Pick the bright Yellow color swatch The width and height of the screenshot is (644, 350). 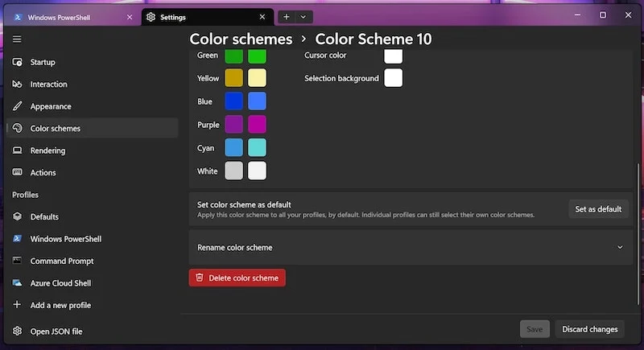(257, 78)
